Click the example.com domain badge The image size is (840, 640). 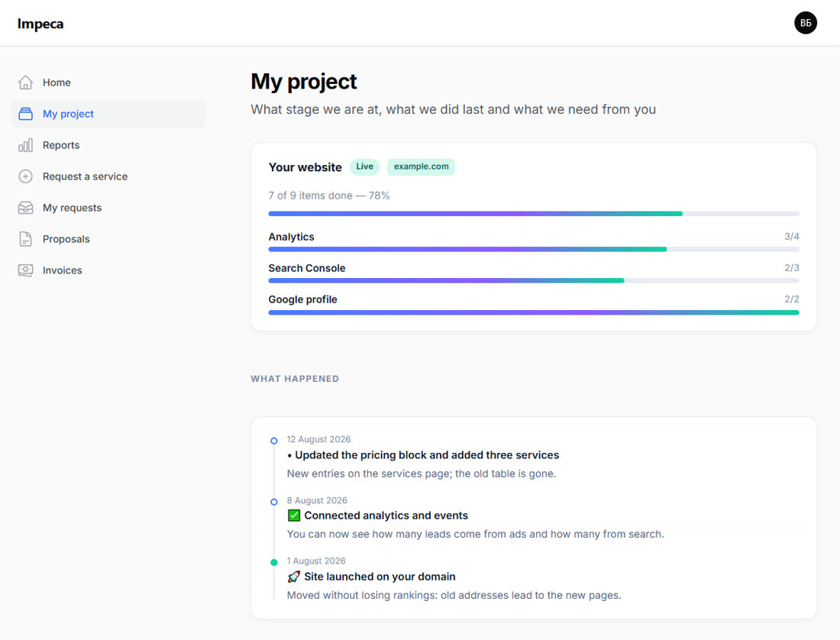tap(421, 166)
